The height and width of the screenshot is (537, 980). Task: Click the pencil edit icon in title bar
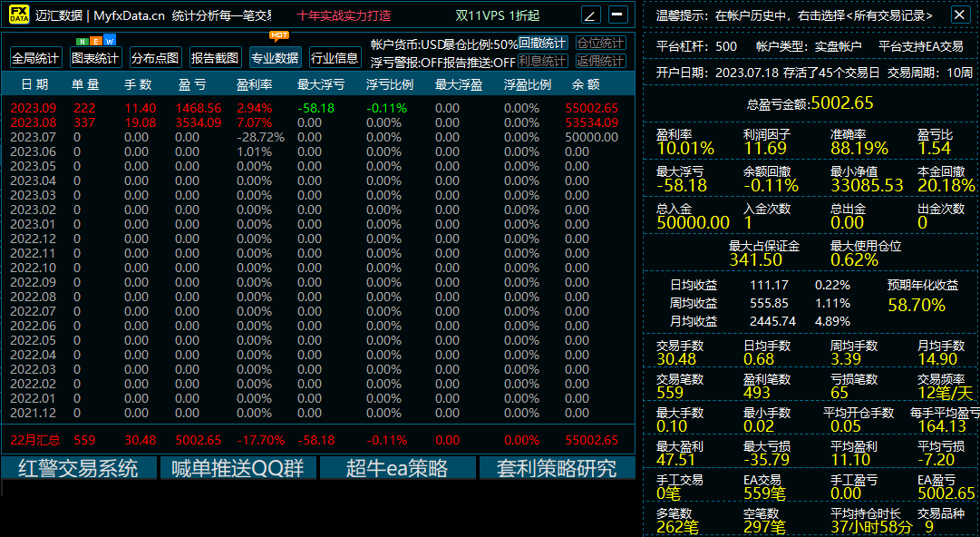click(x=590, y=15)
